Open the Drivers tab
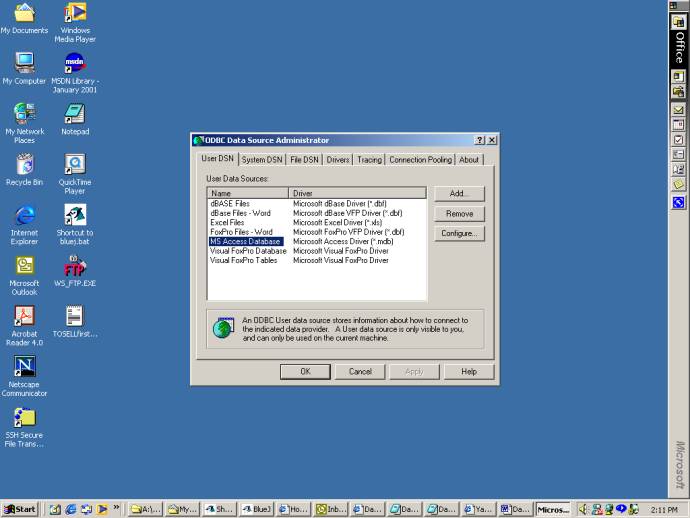The width and height of the screenshot is (690, 518). point(338,160)
